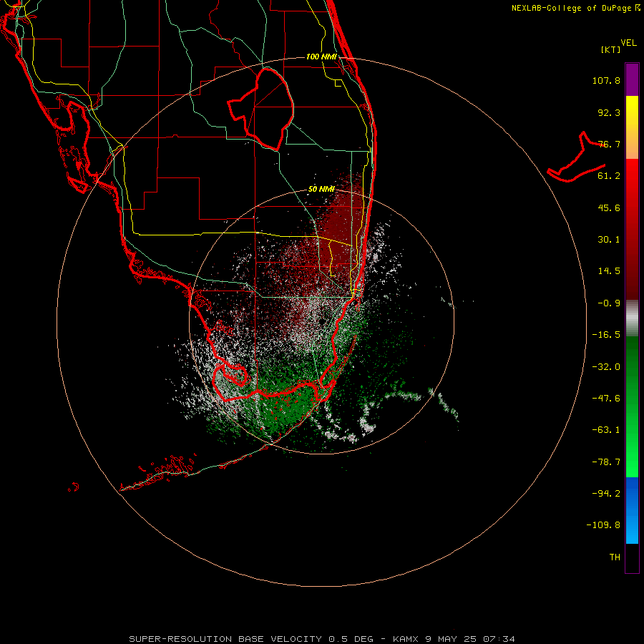The height and width of the screenshot is (644, 644).
Task: Click the 92.3 legend value
Action: 609,112
